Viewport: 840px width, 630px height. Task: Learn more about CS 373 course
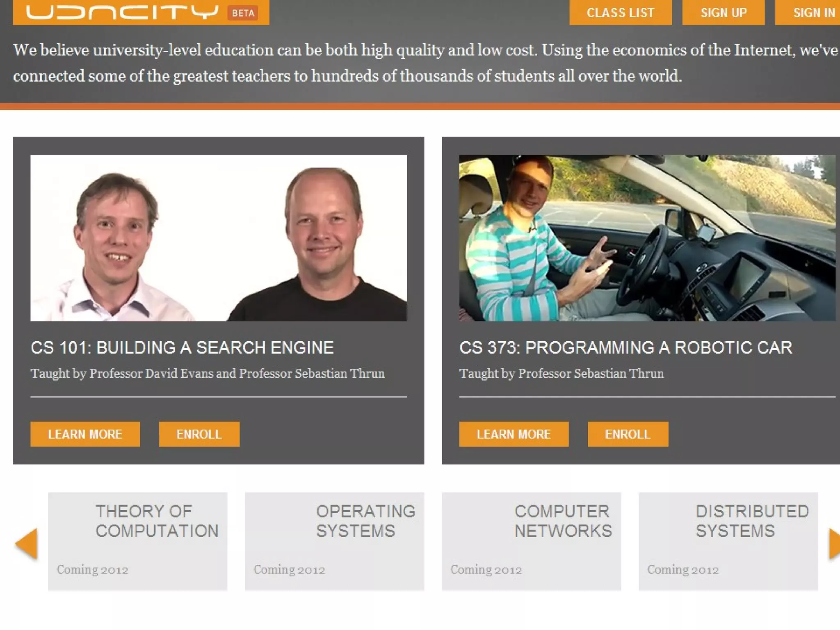click(x=514, y=434)
